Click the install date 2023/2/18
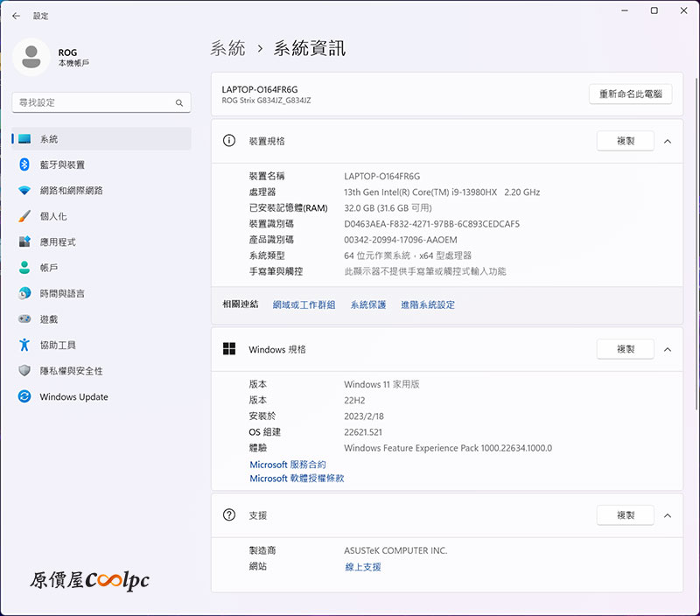 364,416
